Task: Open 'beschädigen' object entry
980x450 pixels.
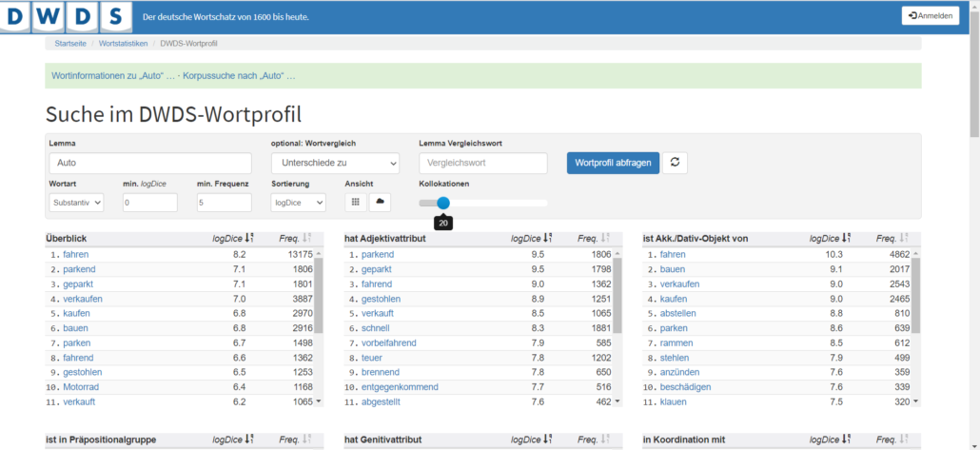Action: (x=686, y=387)
